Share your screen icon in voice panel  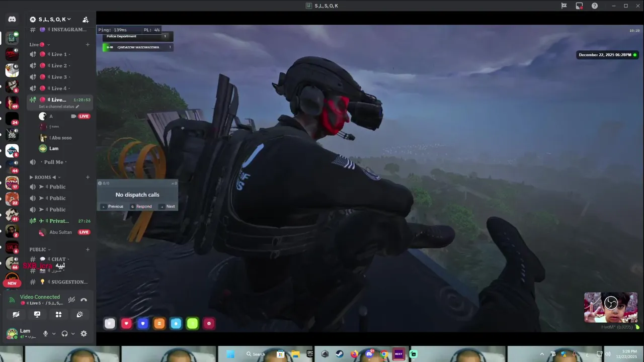point(37,314)
